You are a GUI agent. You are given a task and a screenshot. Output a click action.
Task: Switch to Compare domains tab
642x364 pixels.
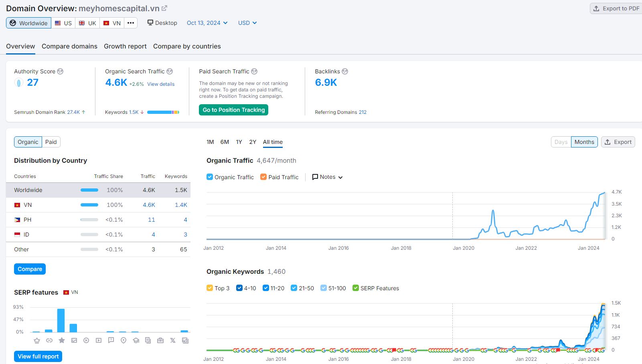click(69, 46)
